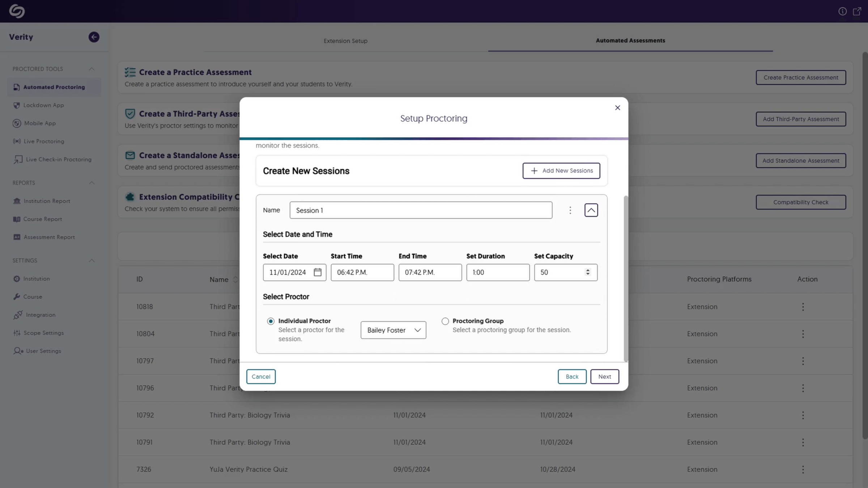
Task: Click the Create Practice Assessment button
Action: (x=801, y=77)
